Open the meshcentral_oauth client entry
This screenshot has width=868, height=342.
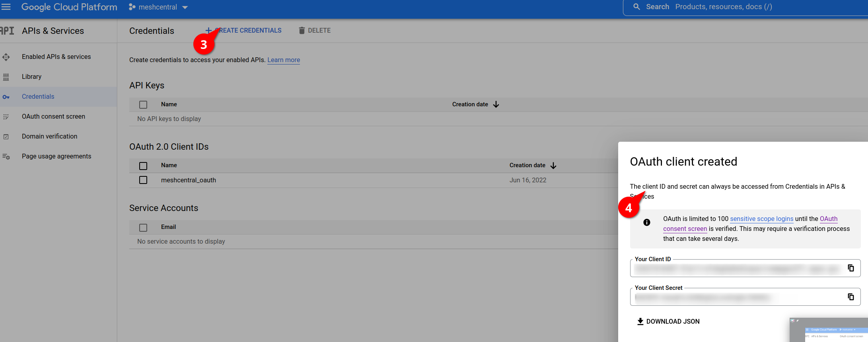click(189, 180)
